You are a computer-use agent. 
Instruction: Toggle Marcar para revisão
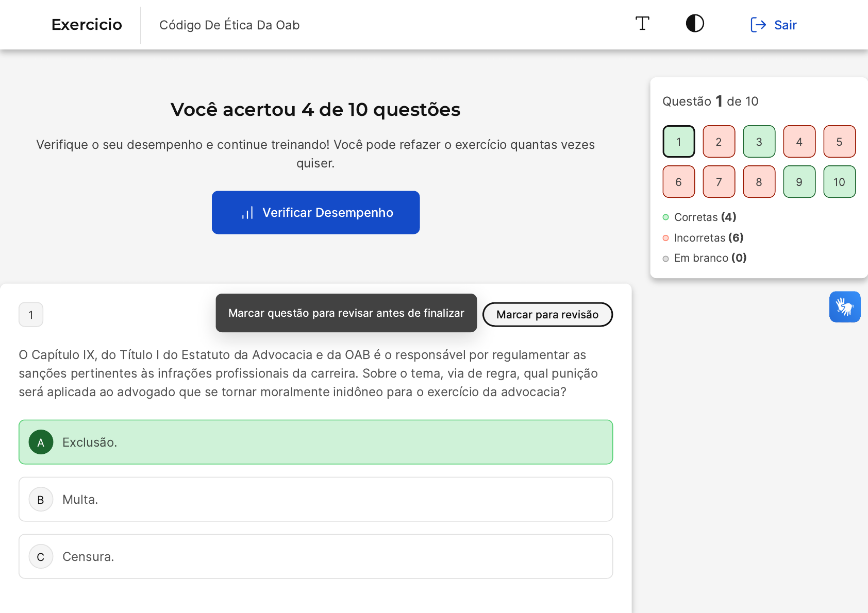[x=547, y=315]
